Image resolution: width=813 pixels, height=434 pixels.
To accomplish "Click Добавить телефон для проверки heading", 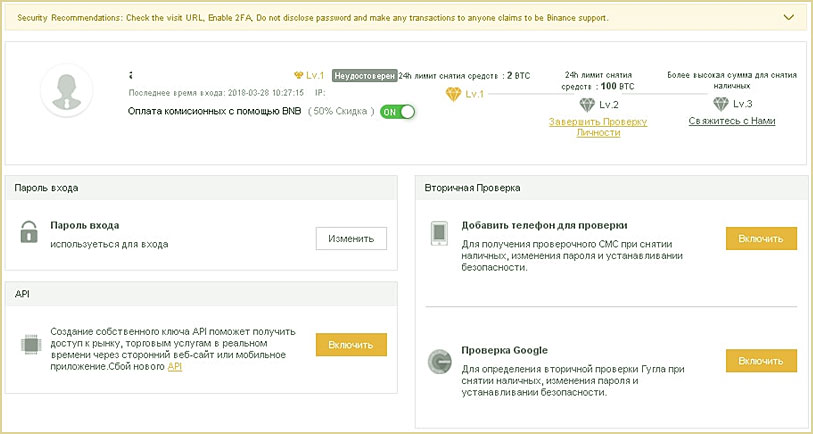I will point(544,226).
